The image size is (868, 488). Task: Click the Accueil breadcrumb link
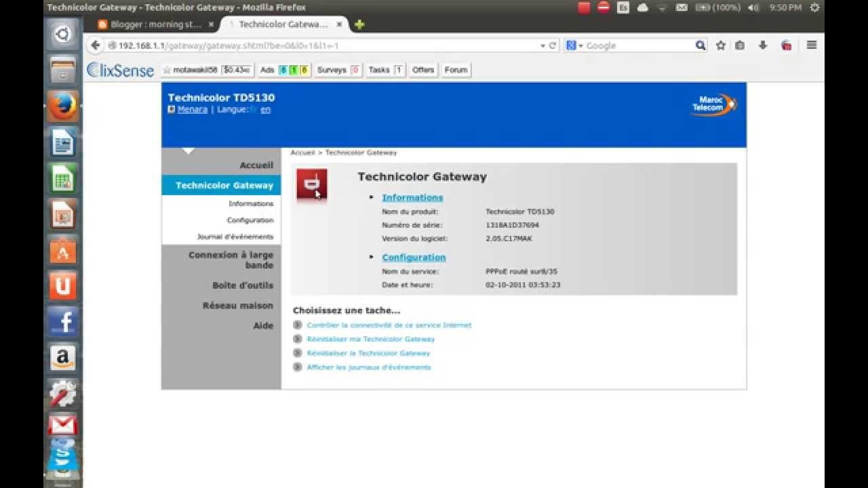click(x=302, y=152)
